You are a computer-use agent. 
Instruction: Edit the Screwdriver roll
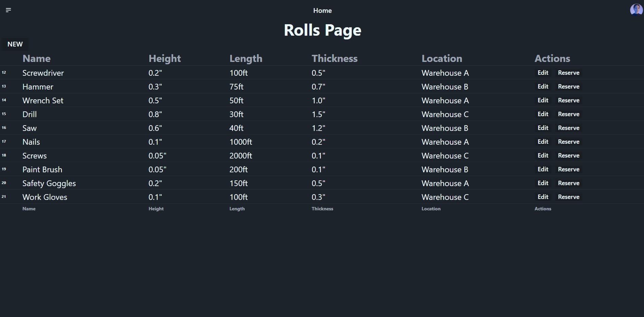(x=543, y=73)
